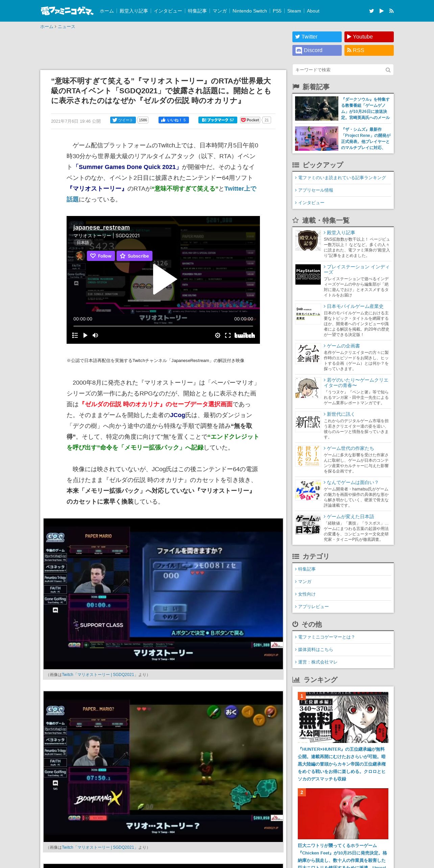
Task: Open the ゲームの企画書 series icon
Action: click(x=308, y=354)
